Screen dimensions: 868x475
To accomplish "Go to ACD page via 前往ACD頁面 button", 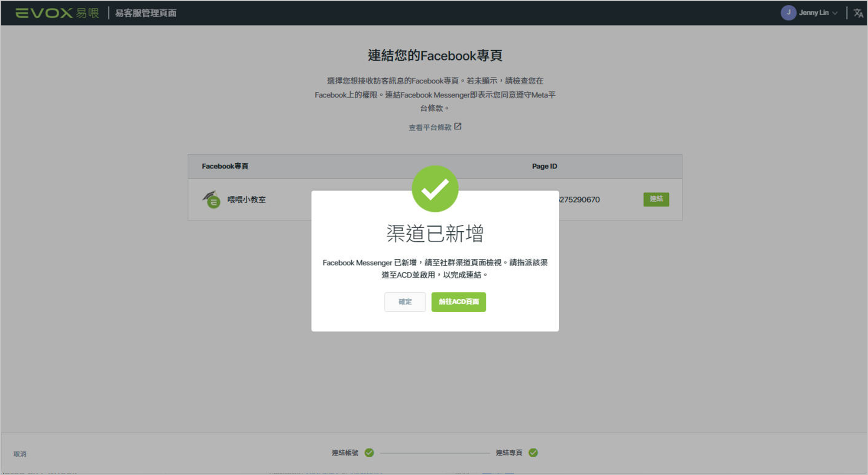I will [x=458, y=302].
